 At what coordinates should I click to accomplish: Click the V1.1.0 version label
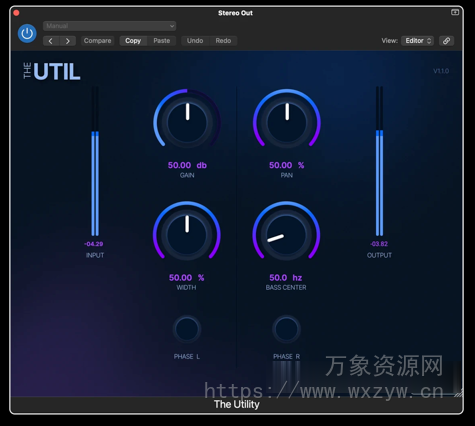click(441, 71)
